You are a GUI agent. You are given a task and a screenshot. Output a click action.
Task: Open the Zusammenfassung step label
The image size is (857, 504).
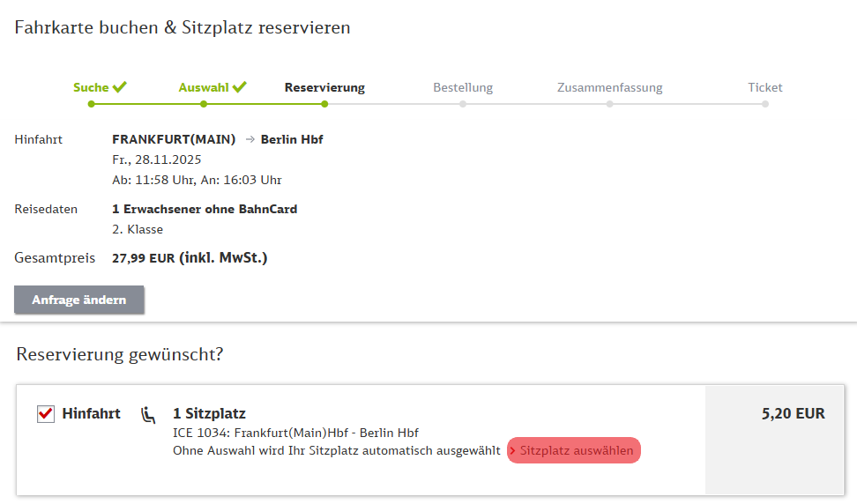pos(609,87)
